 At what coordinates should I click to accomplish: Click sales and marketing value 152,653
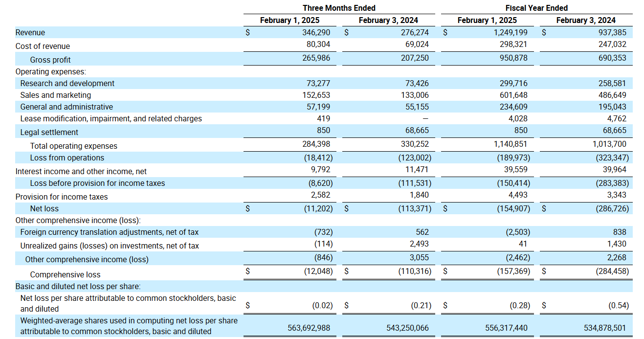point(317,95)
